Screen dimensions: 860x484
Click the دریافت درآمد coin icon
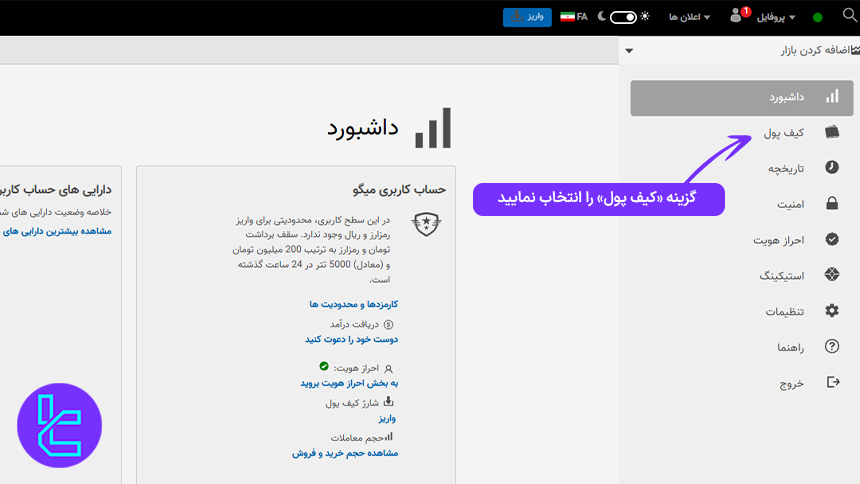(388, 324)
